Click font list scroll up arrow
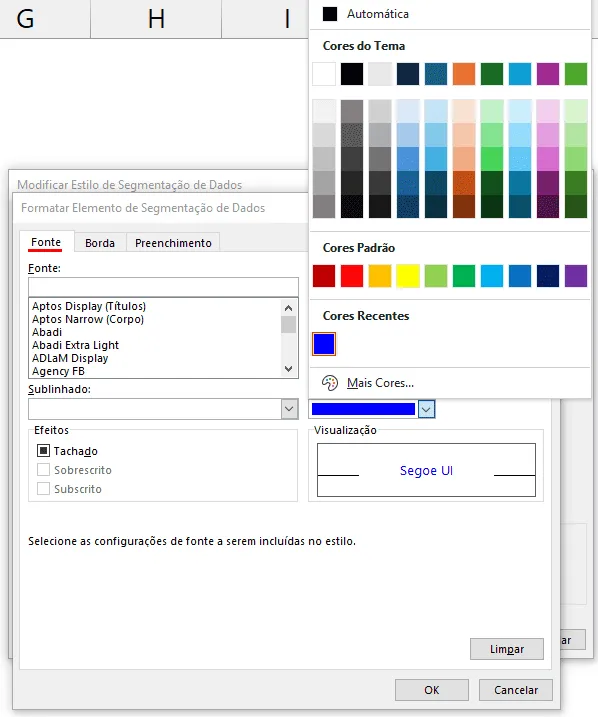The image size is (598, 717). coord(288,308)
